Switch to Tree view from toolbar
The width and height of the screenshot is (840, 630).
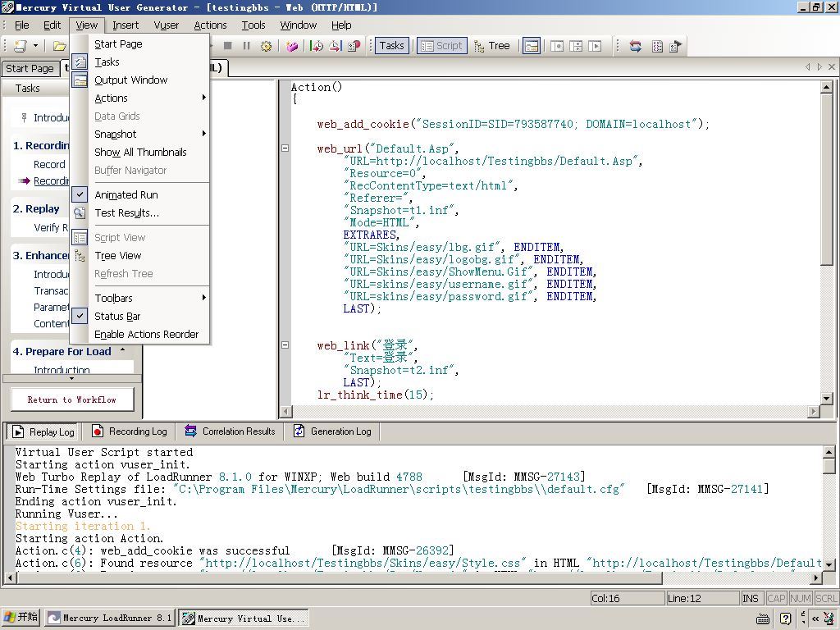click(491, 46)
